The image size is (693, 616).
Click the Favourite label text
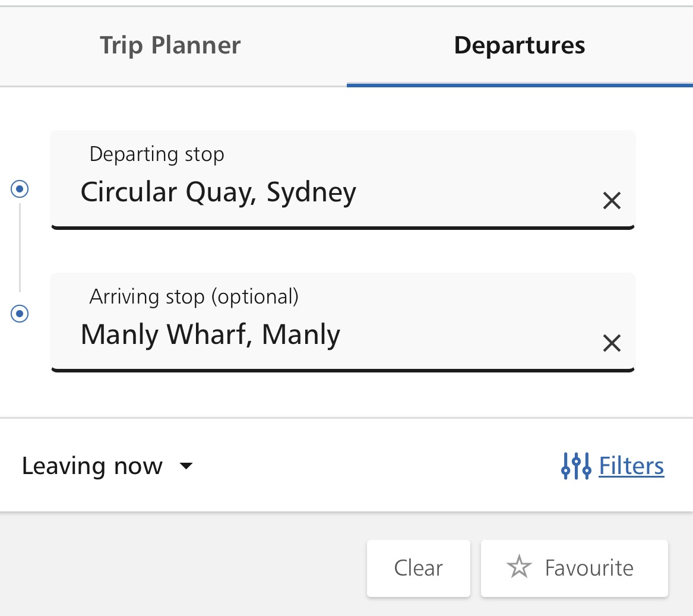[589, 568]
